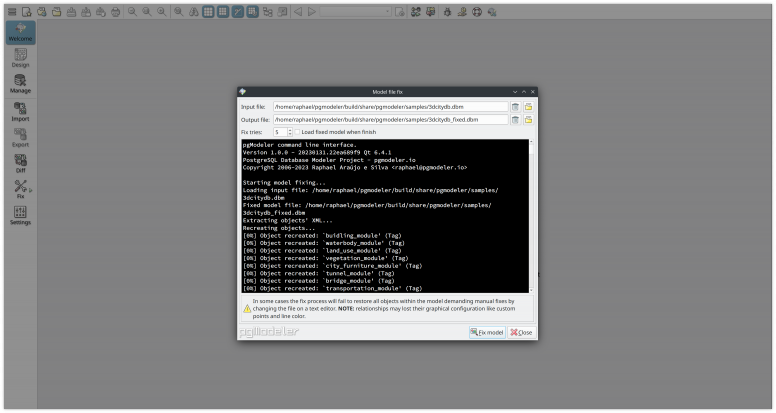Click the lifebuoy support icon in the toolbar
Screen dimensions: 776x413
(477, 12)
